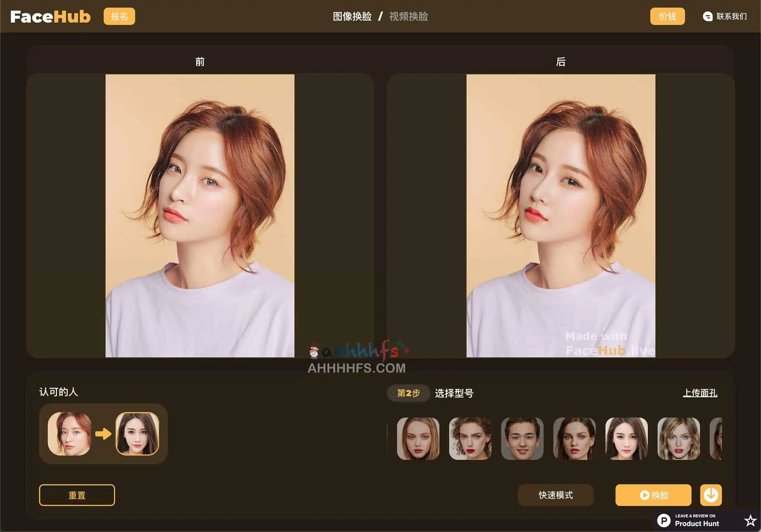Click the 重置 reset button
The width and height of the screenshot is (761, 532).
[77, 495]
